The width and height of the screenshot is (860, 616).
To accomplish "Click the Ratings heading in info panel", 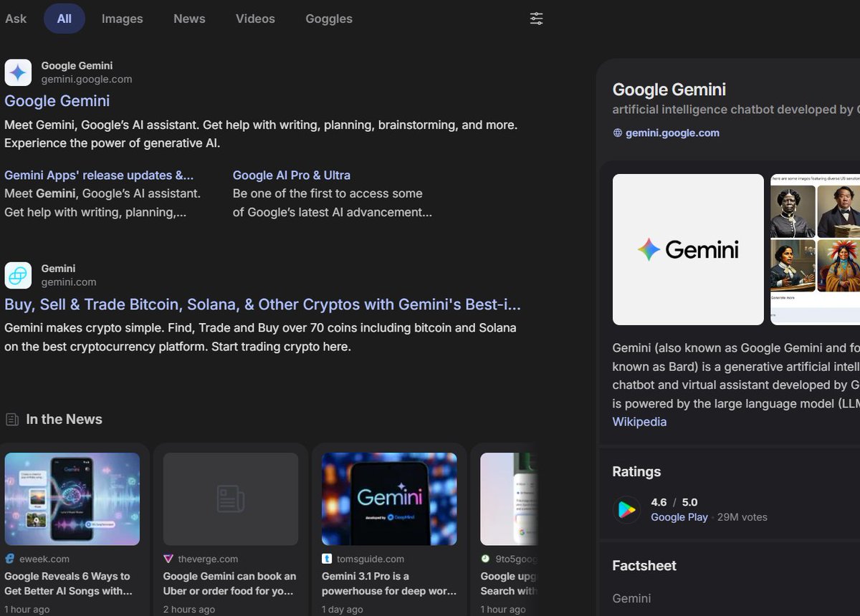I will 636,471.
